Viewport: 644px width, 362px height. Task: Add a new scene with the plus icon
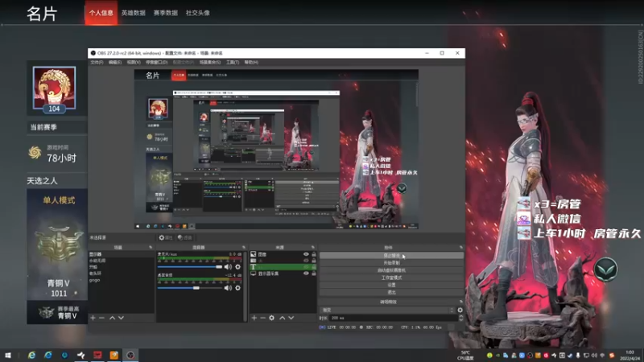click(x=93, y=318)
